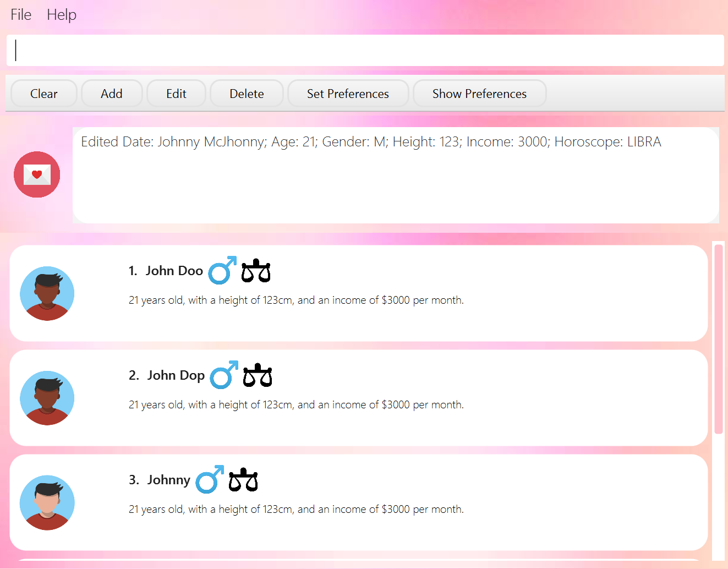728x569 pixels.
Task: Click John Doo's age and income description
Action: point(296,300)
